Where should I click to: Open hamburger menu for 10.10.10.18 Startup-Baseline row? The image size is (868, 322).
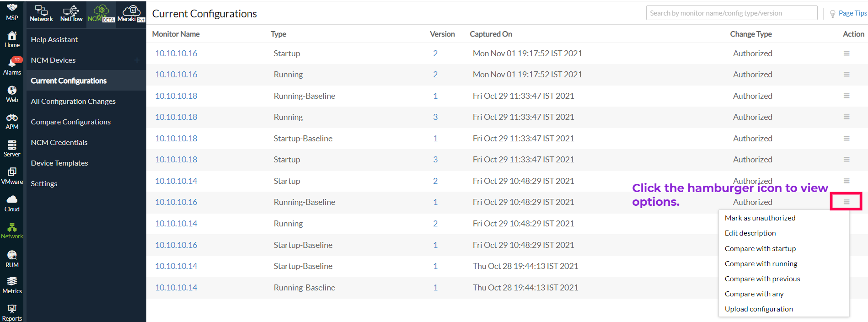click(x=847, y=138)
